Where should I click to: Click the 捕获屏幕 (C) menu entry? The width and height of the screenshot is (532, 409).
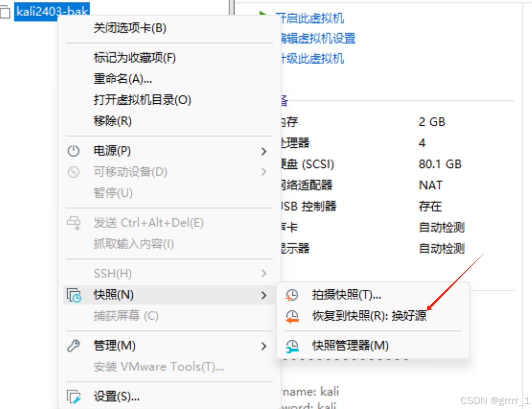click(x=169, y=316)
